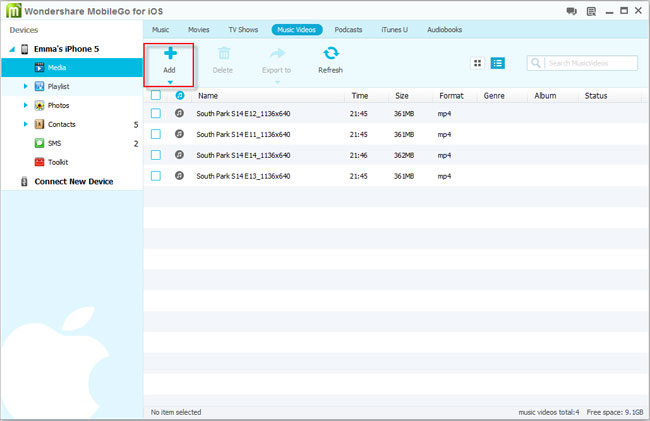Select Emma's iPhone 5 device
Screen dimensions: 650x421
(66, 49)
